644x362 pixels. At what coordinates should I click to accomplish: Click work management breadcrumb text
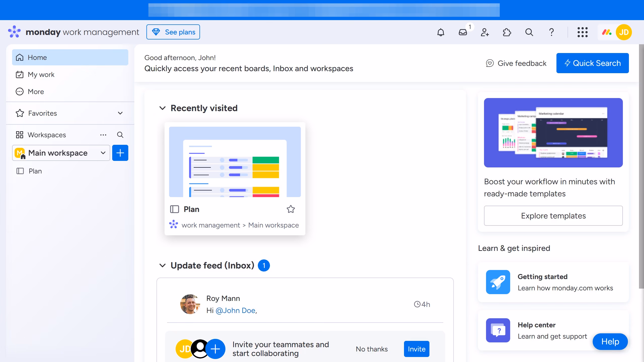[211, 225]
